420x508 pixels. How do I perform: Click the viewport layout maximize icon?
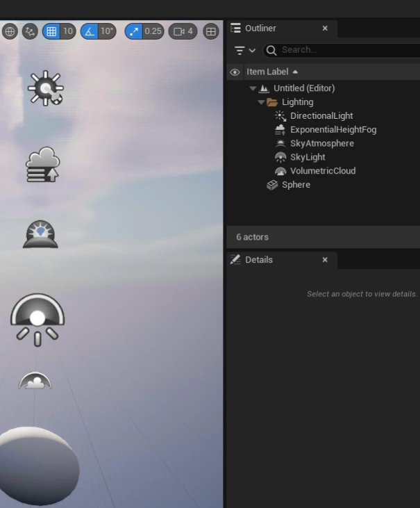[x=210, y=31]
